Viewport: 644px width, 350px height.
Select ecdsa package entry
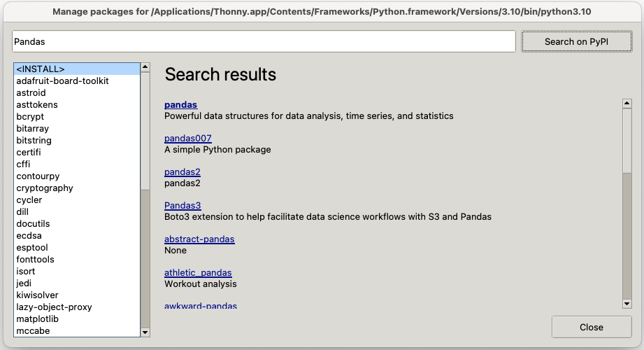pyautogui.click(x=77, y=236)
